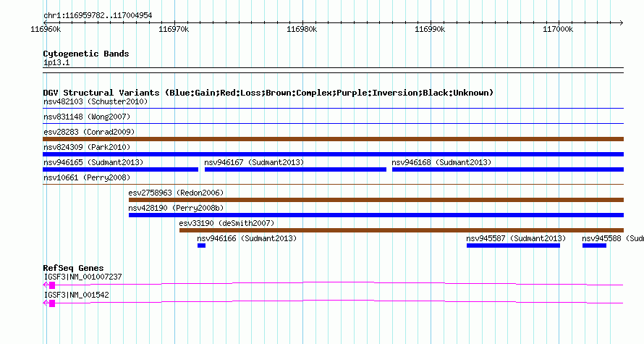Click nsv946165 (Sudmant2013) label
The image size is (644, 344).
click(93, 162)
